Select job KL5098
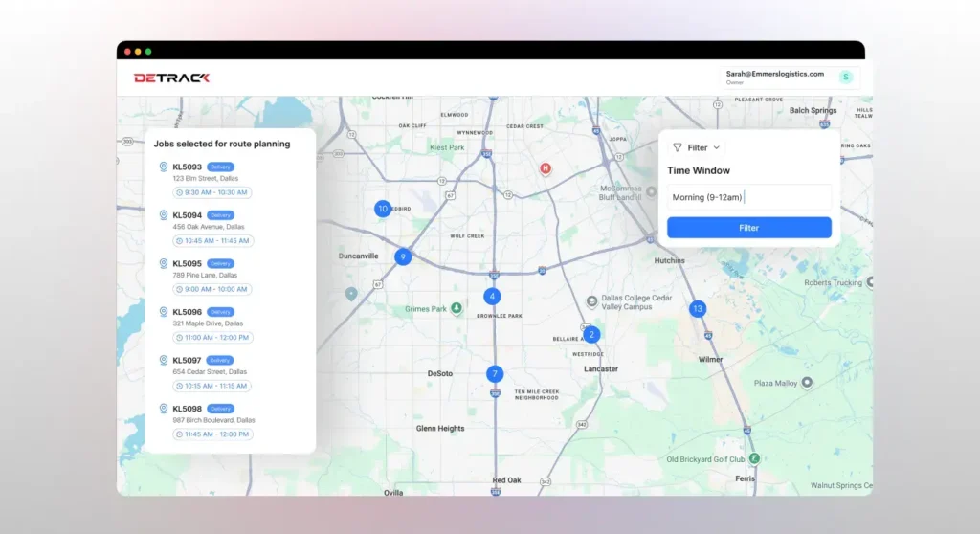Viewport: 980px width, 534px height. point(187,409)
